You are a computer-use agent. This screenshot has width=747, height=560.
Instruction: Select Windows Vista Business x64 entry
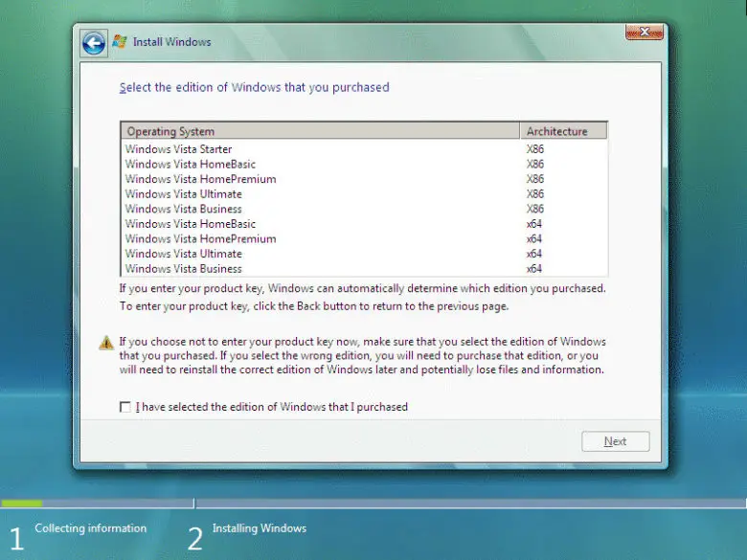[183, 269]
